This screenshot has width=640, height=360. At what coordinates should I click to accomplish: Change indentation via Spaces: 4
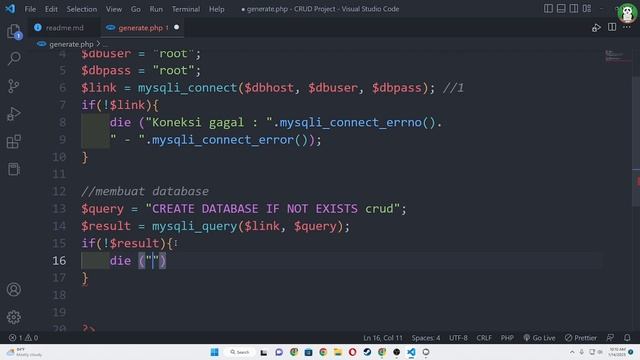click(426, 338)
